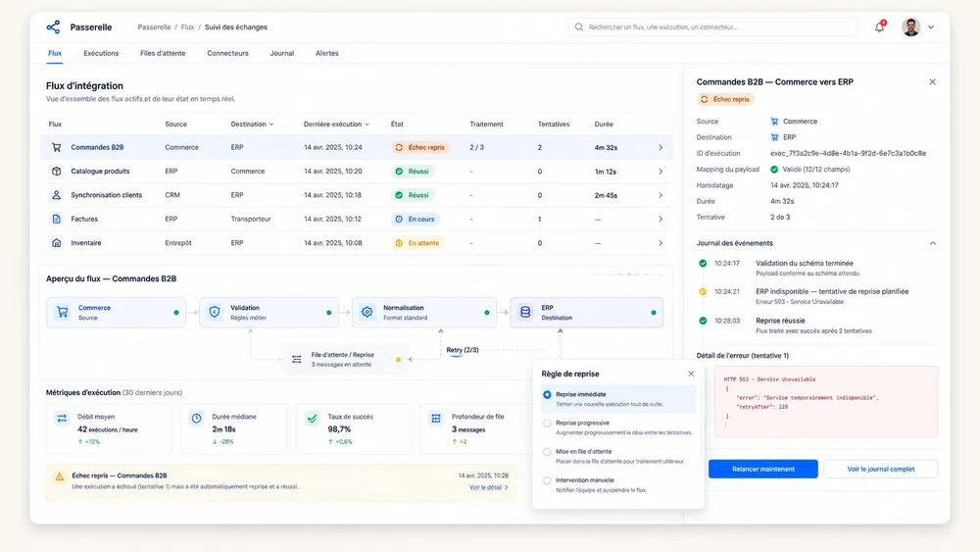Click the Factures document icon

pyautogui.click(x=56, y=219)
